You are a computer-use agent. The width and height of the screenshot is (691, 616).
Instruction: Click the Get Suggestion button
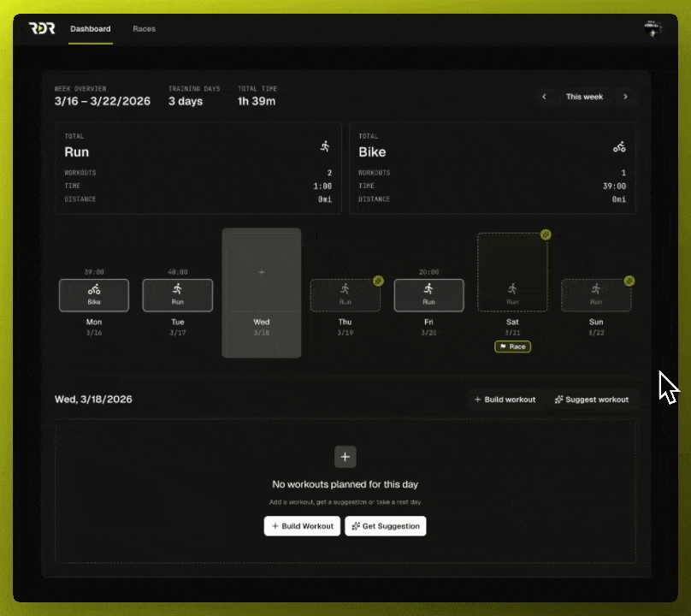(385, 525)
